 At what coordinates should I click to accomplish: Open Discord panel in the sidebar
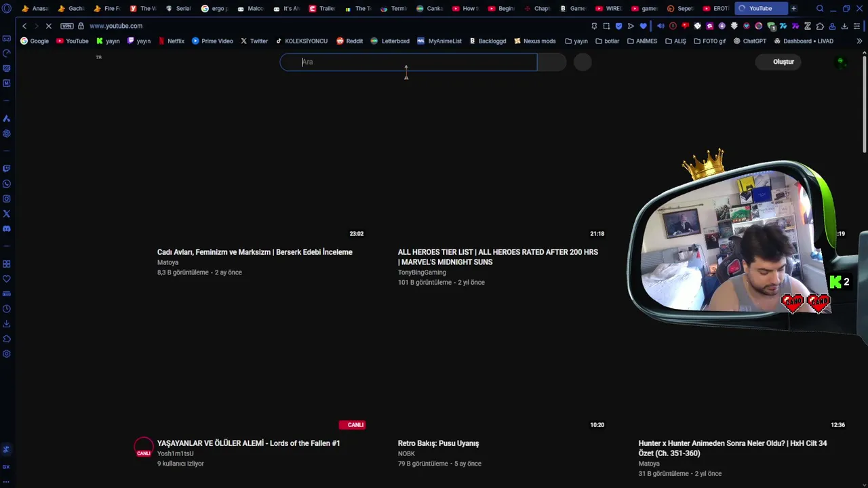pyautogui.click(x=7, y=228)
